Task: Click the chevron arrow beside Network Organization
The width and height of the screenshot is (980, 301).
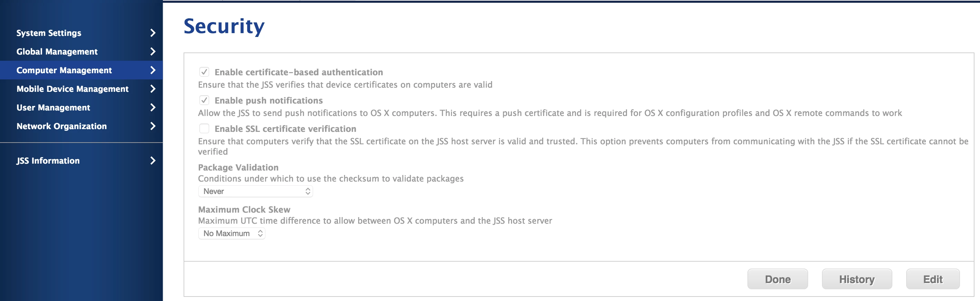Action: (x=153, y=126)
